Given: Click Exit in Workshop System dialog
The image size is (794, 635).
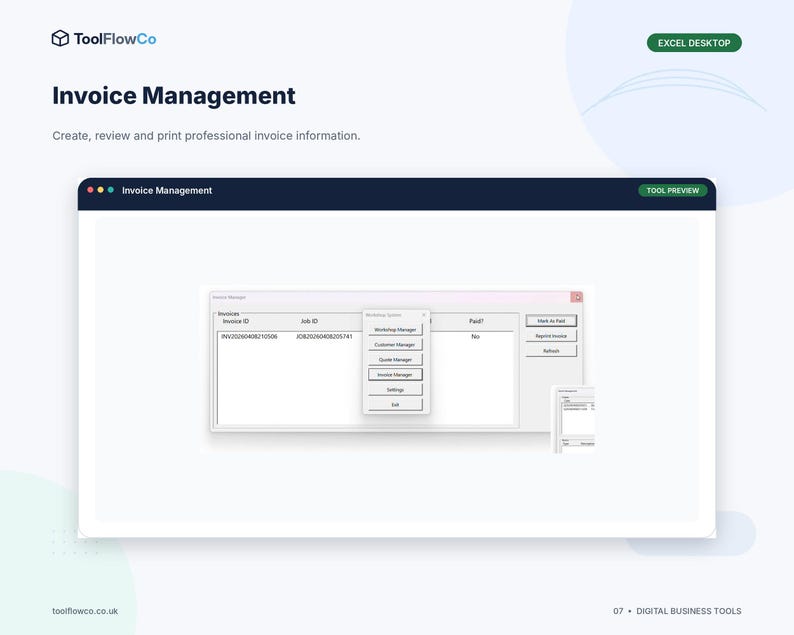Looking at the screenshot, I should (x=395, y=405).
